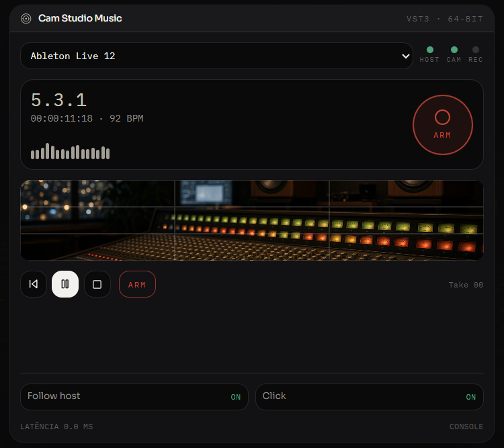Click the VST3 · 64-BIT label
The image size is (504, 448).
(445, 19)
